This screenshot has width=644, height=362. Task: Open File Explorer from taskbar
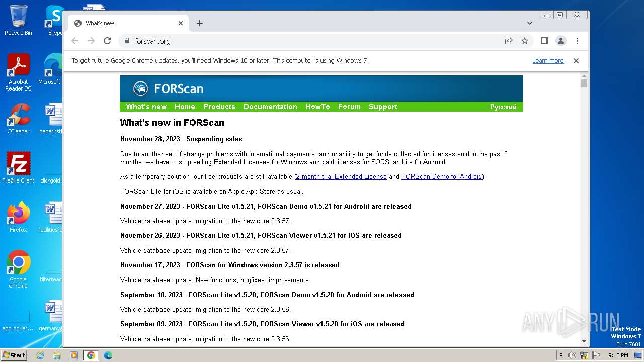pos(57,355)
